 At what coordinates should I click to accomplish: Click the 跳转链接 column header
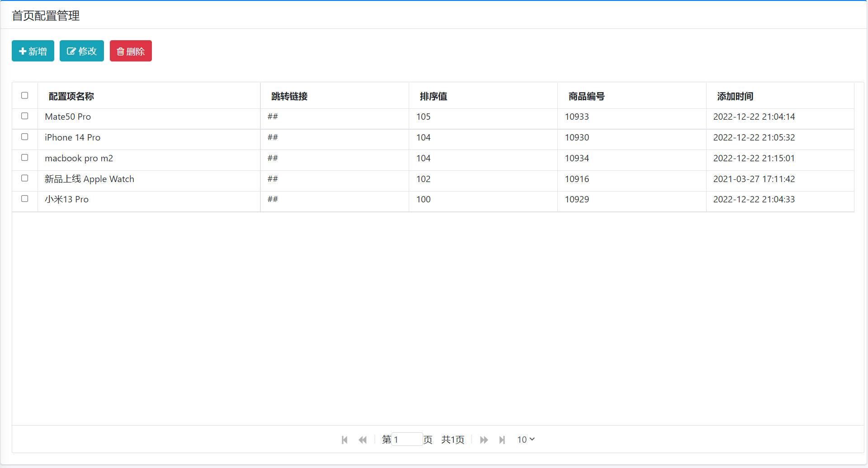(289, 96)
